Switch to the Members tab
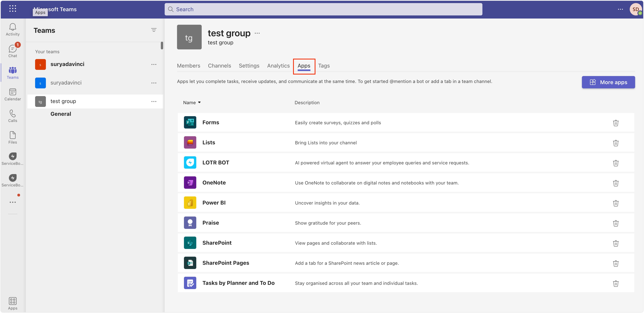Image resolution: width=644 pixels, height=313 pixels. 189,66
